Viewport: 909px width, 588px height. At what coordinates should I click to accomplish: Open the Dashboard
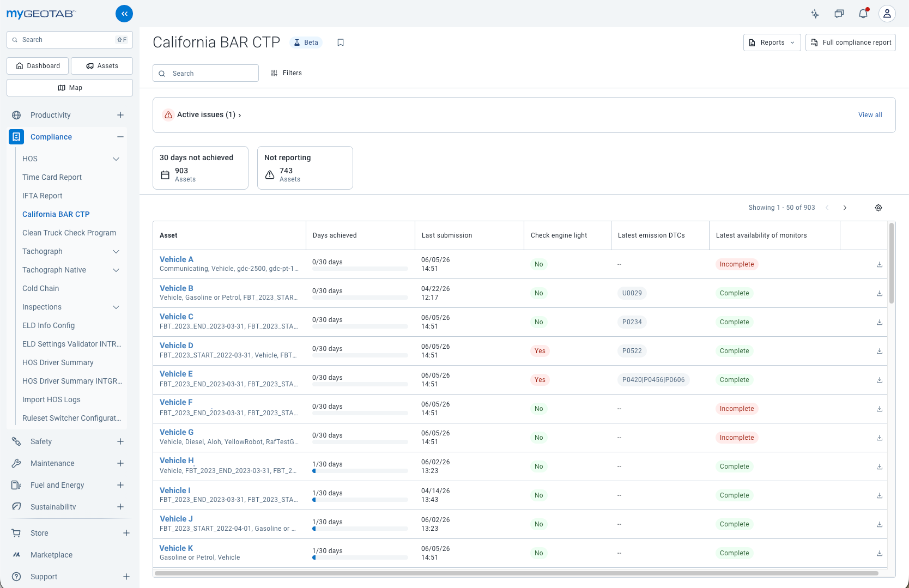tap(38, 66)
